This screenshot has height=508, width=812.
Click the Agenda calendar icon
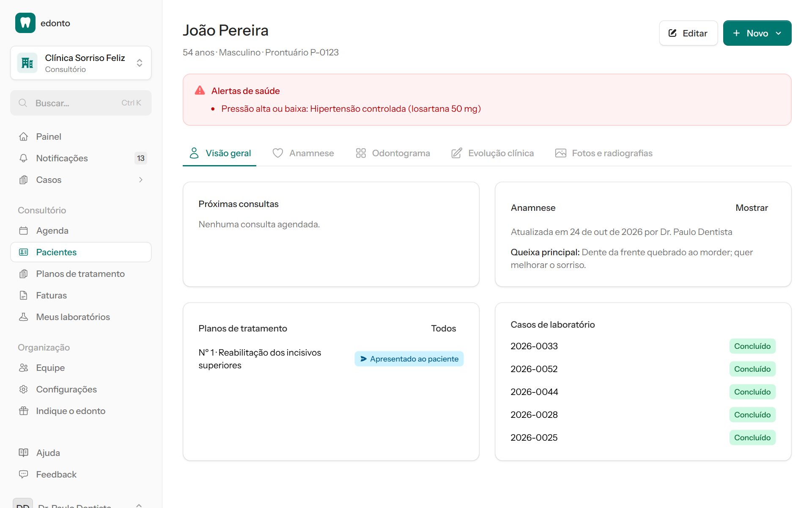tap(24, 231)
